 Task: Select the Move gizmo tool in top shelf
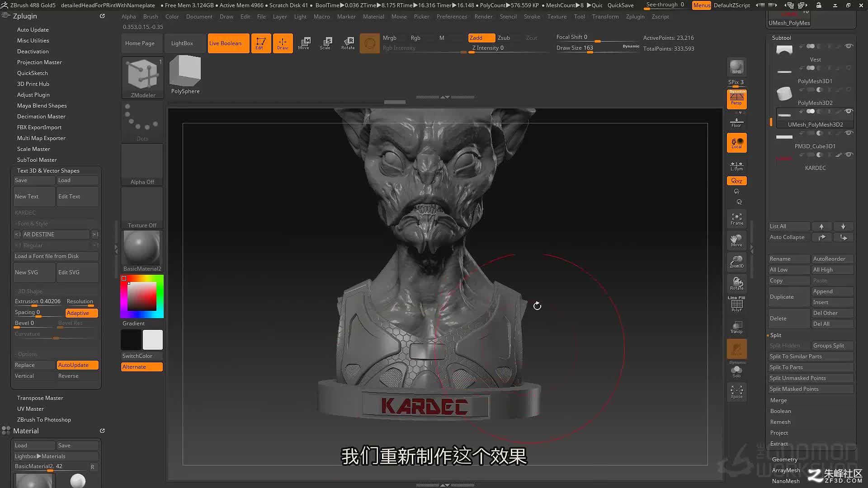point(304,43)
